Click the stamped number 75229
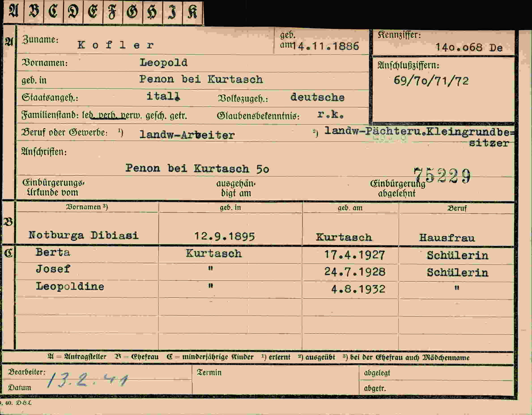The width and height of the screenshot is (532, 415). (x=442, y=175)
